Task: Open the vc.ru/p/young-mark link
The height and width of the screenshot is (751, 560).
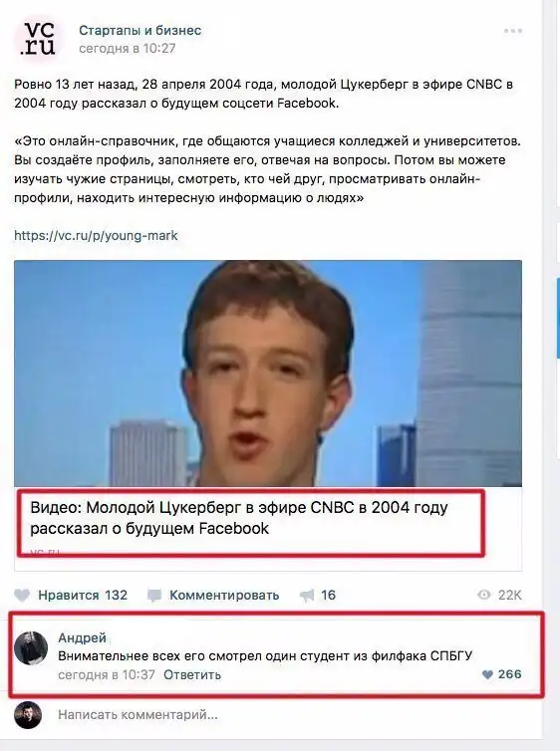Action: tap(96, 236)
